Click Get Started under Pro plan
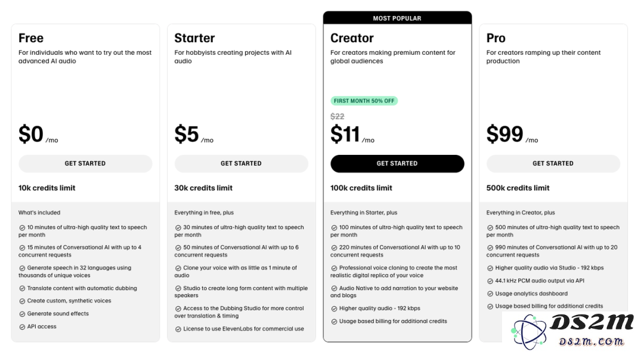The height and width of the screenshot is (352, 644). 553,163
